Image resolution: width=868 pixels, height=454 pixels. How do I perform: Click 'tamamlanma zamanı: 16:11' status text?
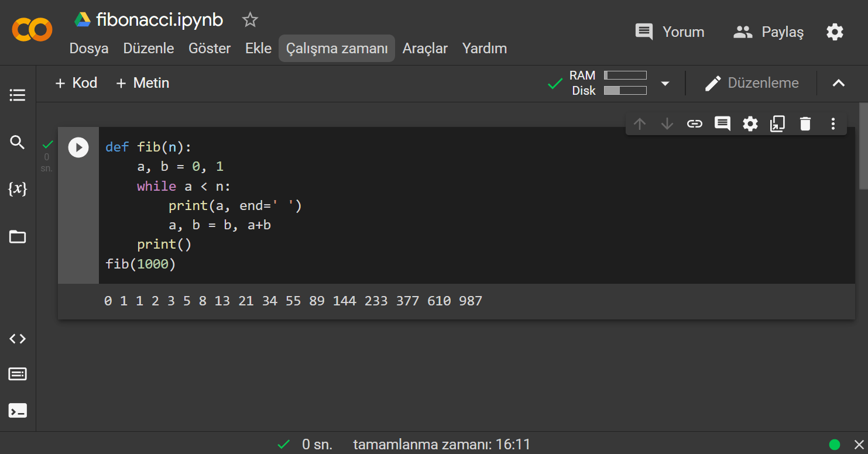pos(442,445)
